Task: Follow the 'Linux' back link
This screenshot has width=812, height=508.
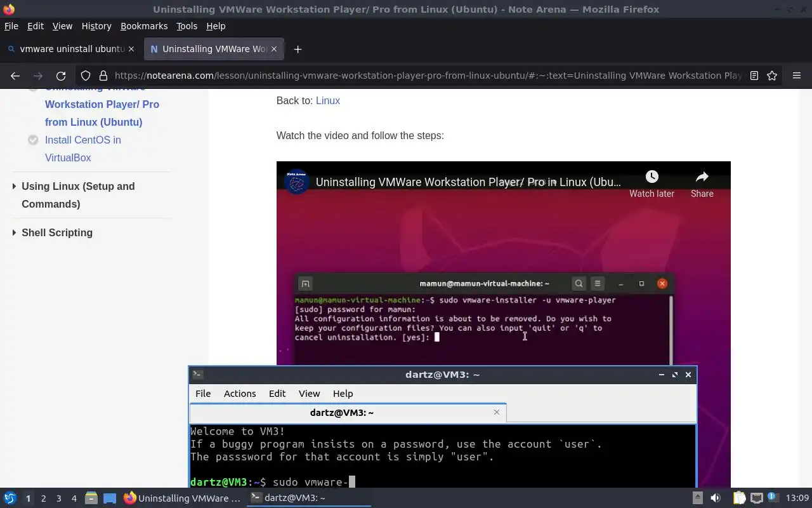Action: (328, 100)
